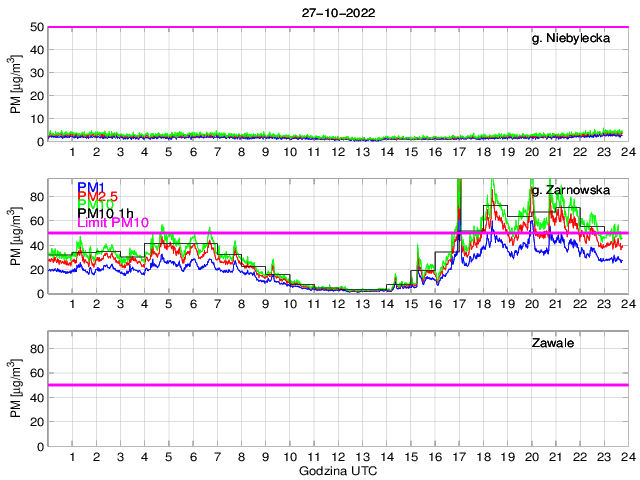Click hour 24 tick under the top plot

626,151
